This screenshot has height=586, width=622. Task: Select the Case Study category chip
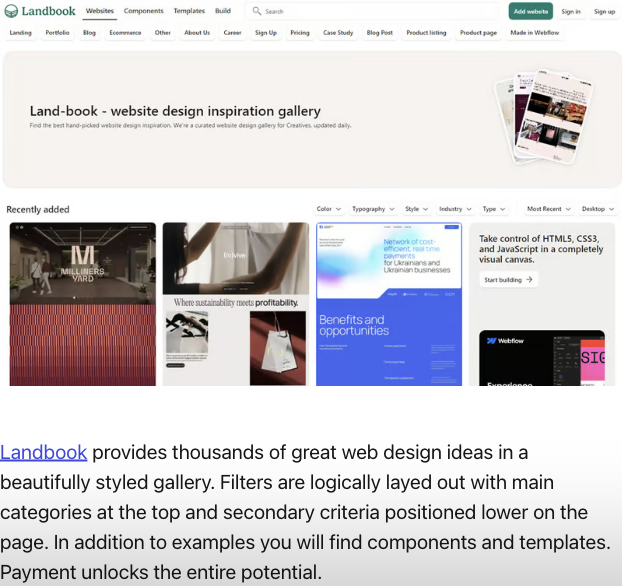(338, 33)
